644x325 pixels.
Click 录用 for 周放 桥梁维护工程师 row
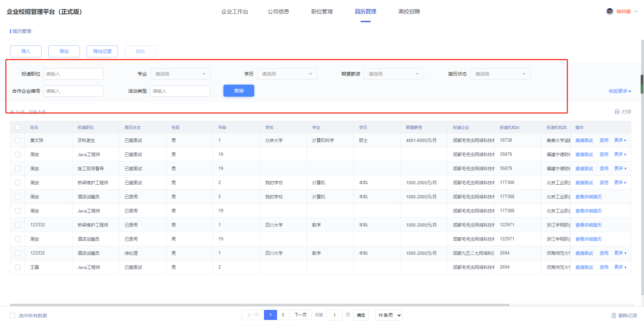604,183
